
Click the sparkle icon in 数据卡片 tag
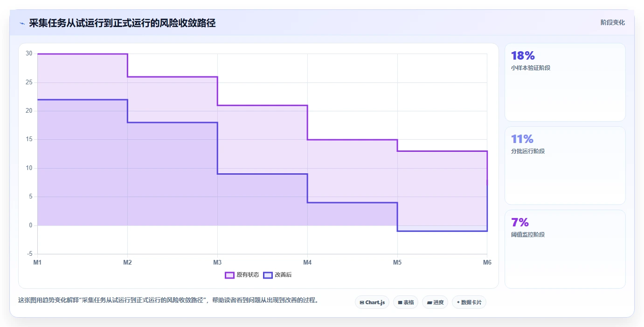[458, 303]
